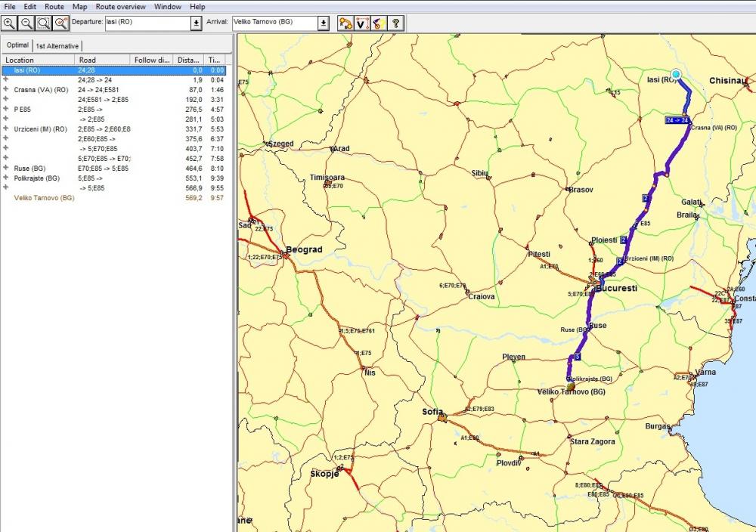756x532 pixels.
Task: Click the route calculation toolbar icon
Action: (345, 23)
